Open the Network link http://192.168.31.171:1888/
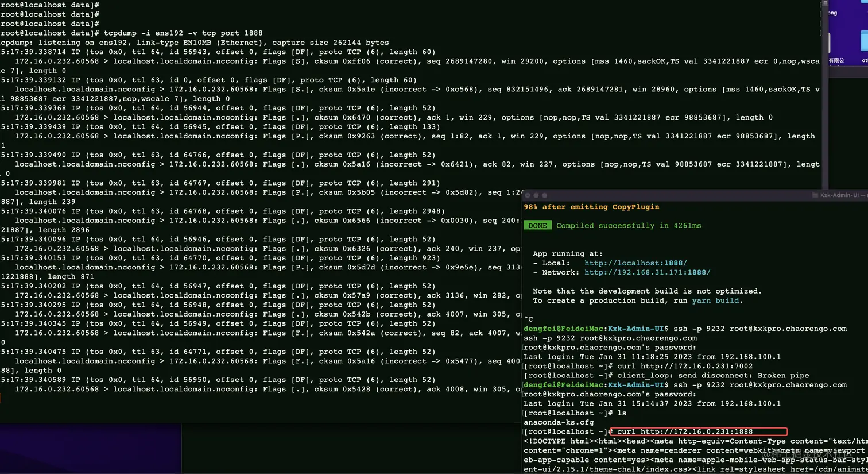 click(x=647, y=272)
